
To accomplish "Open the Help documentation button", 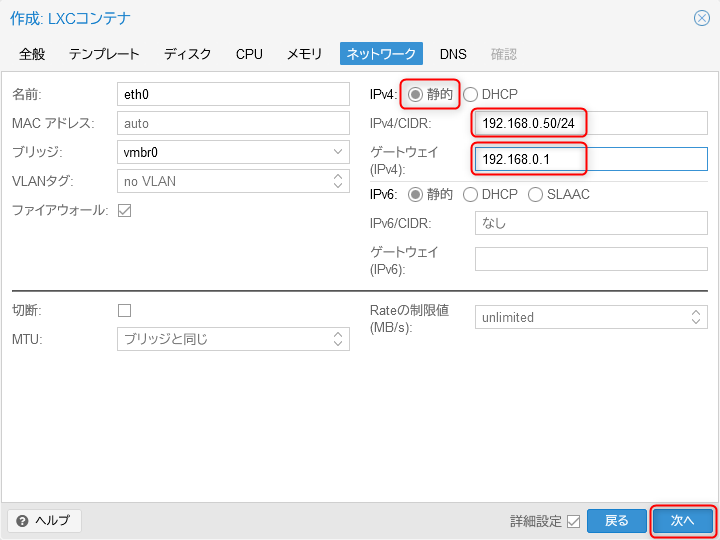I will (x=44, y=521).
